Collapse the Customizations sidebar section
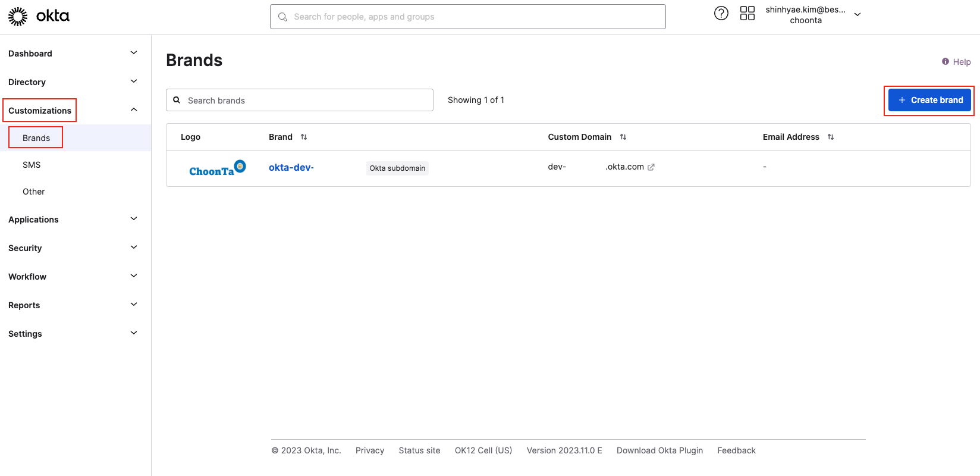 click(x=134, y=110)
